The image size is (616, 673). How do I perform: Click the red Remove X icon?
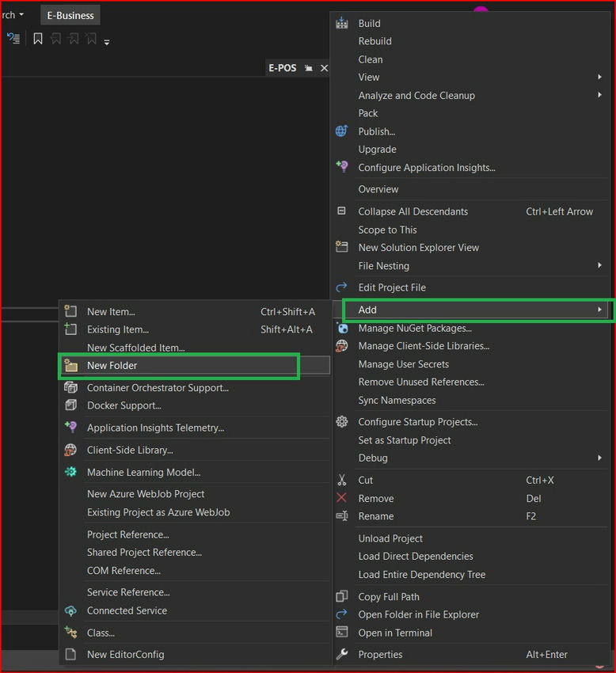tap(342, 498)
